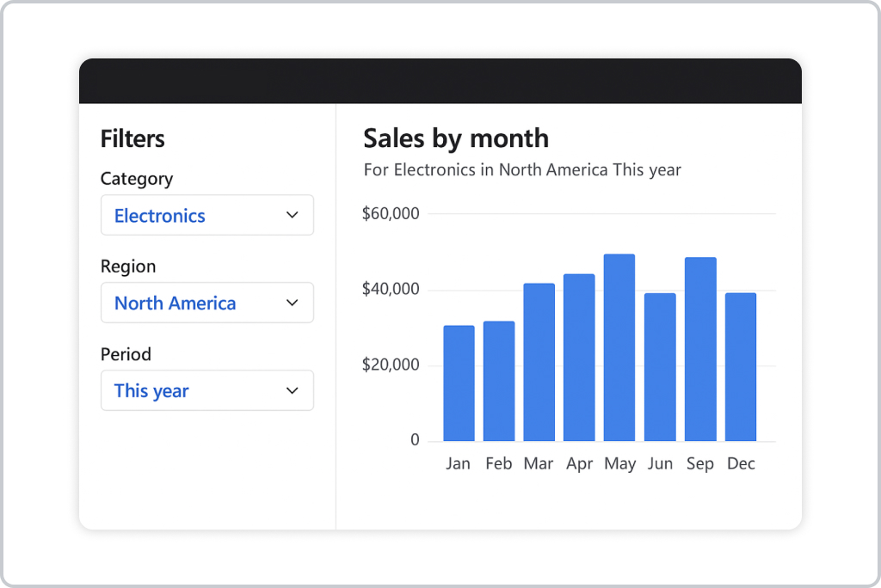
Task: Click the chevron arrow in the Region field
Action: click(292, 303)
